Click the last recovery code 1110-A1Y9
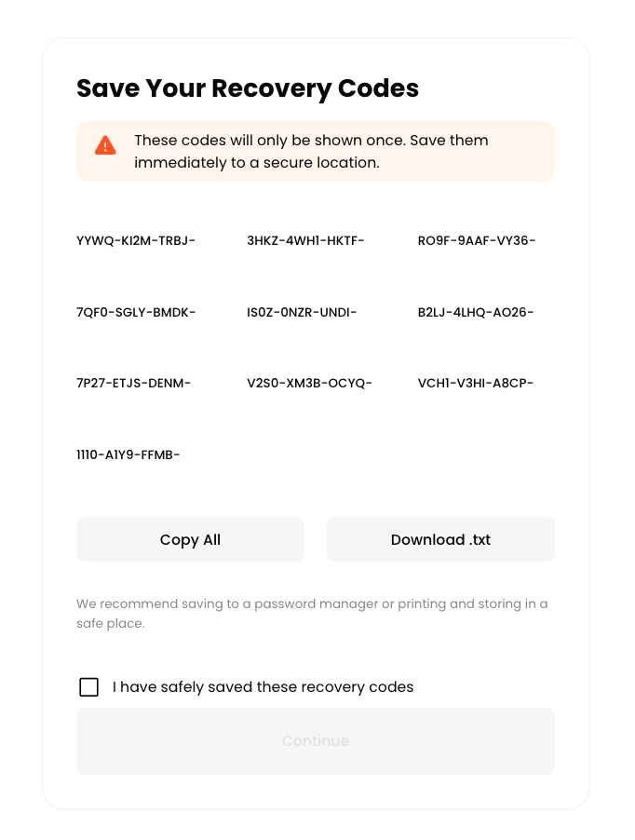The width and height of the screenshot is (635, 840). coord(128,454)
